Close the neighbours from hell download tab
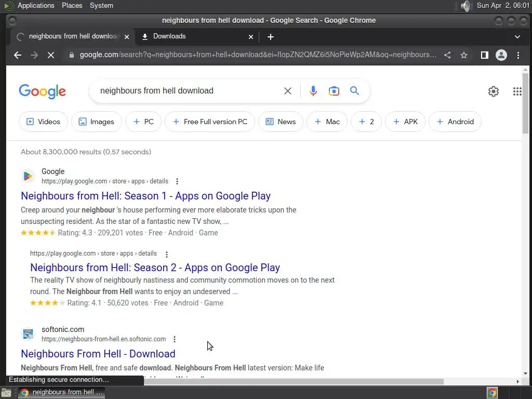This screenshot has height=399, width=532. [x=127, y=37]
